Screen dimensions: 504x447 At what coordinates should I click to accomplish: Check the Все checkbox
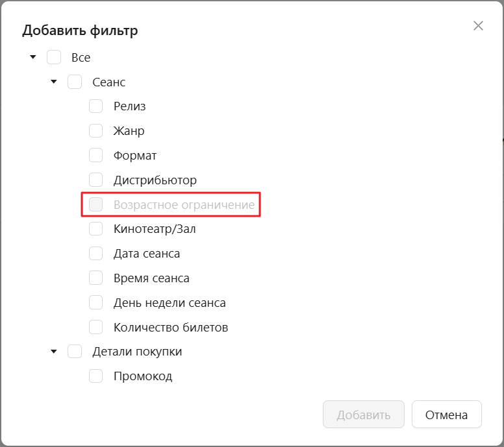pos(54,58)
